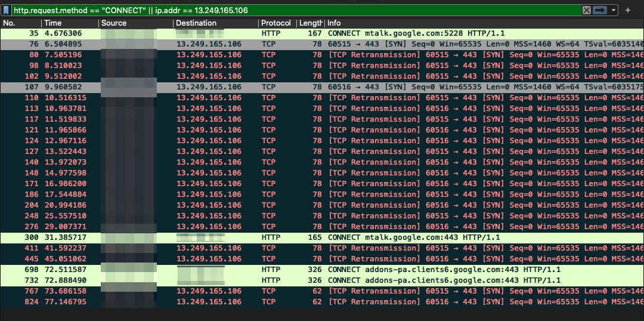Image resolution: width=644 pixels, height=321 pixels.
Task: Select packet 98 at time 8.510023
Action: (x=322, y=66)
